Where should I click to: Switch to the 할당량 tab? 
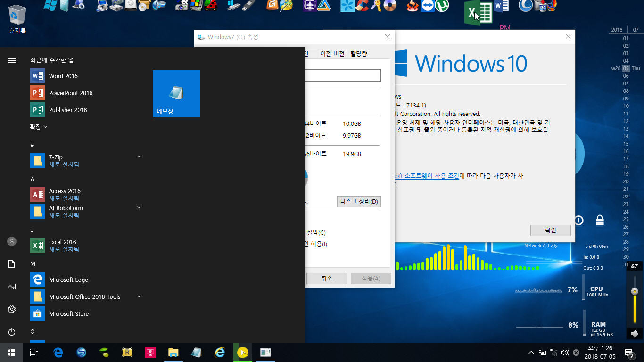click(x=358, y=54)
